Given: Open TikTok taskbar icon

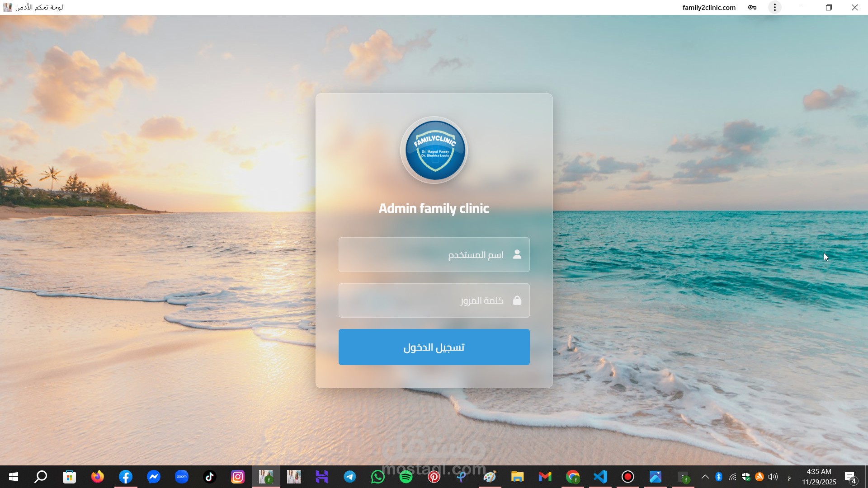Looking at the screenshot, I should point(210,477).
